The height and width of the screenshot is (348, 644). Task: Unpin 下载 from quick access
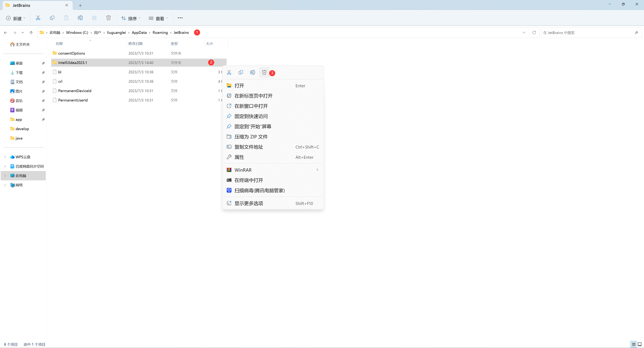pyautogui.click(x=43, y=73)
